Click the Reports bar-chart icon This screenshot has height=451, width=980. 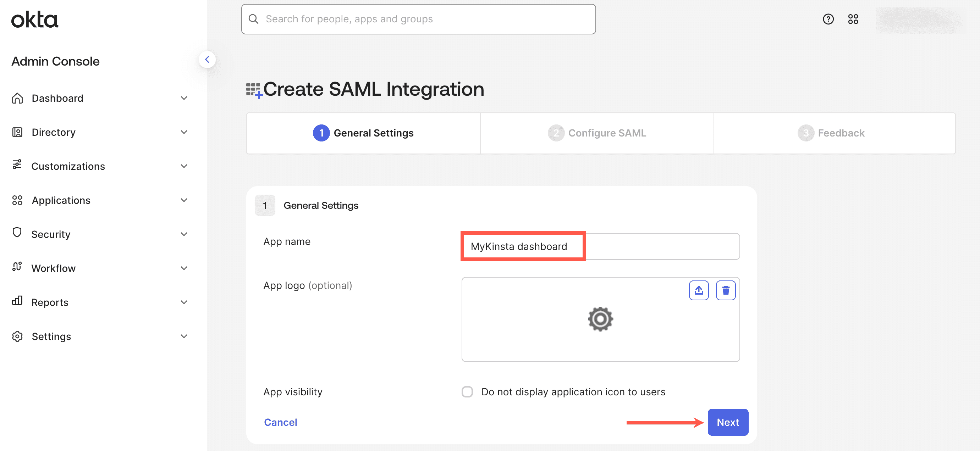17,302
